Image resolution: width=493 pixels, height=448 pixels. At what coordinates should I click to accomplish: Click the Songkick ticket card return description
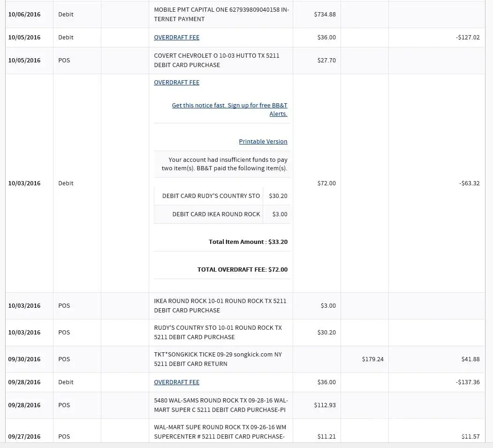click(218, 359)
